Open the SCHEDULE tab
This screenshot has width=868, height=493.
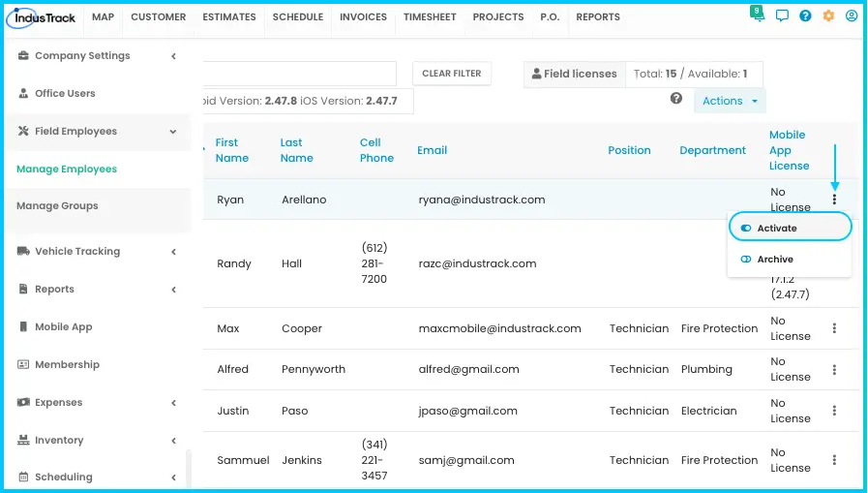click(x=298, y=17)
